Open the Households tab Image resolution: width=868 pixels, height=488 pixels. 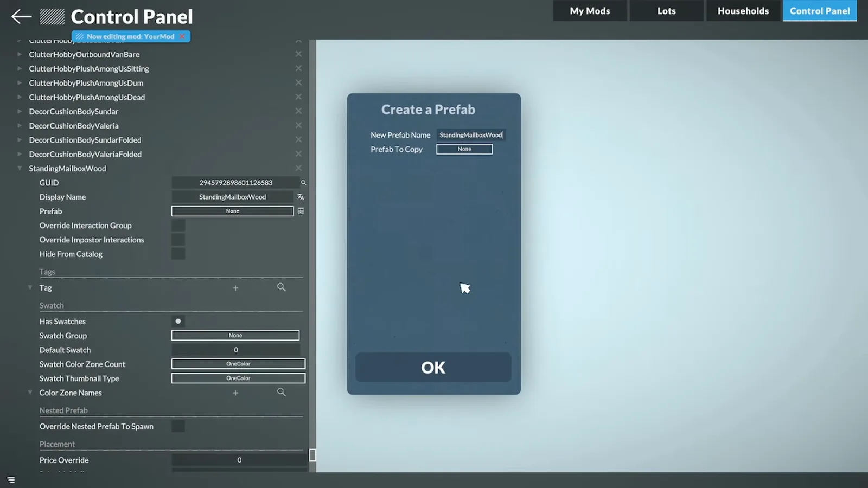click(x=743, y=11)
